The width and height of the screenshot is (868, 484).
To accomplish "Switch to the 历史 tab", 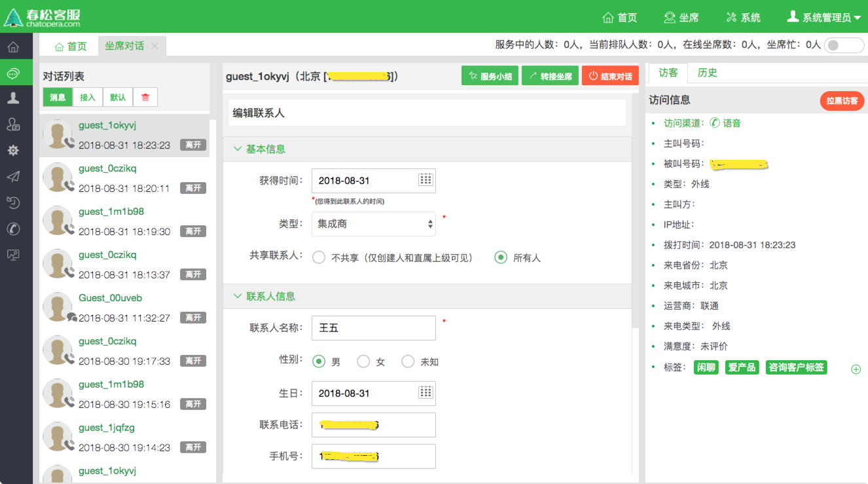I will 707,73.
